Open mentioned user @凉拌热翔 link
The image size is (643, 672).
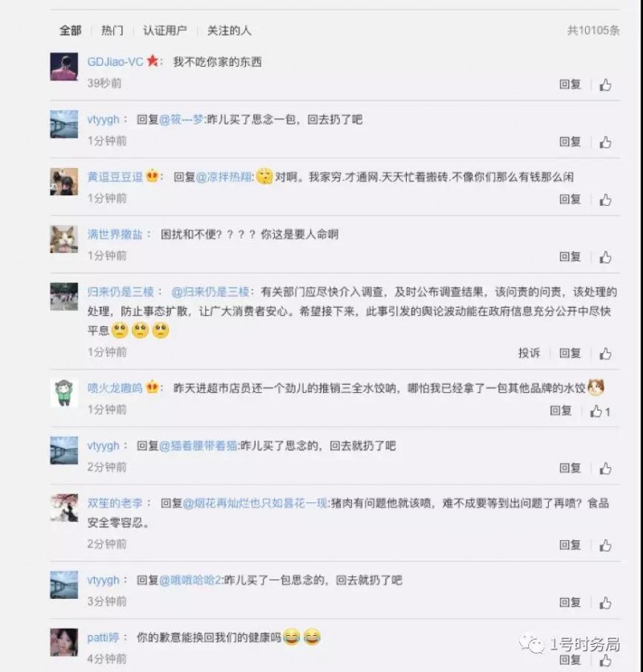tap(224, 177)
